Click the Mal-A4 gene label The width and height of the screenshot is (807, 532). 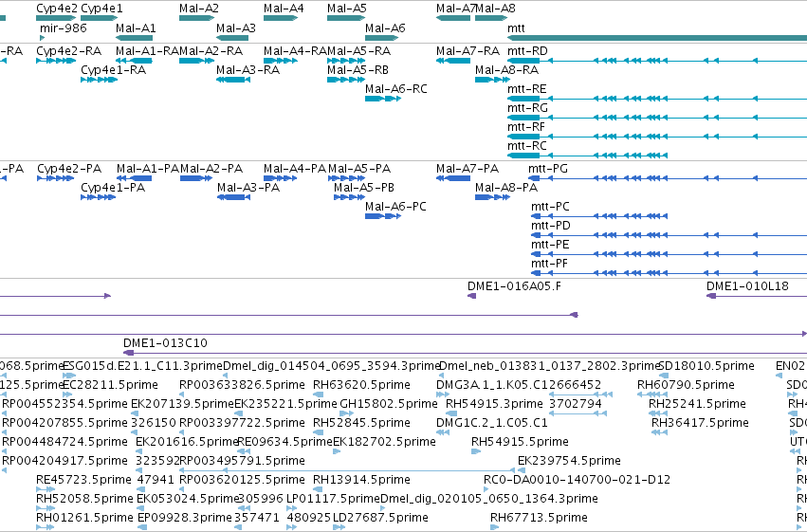click(x=284, y=9)
